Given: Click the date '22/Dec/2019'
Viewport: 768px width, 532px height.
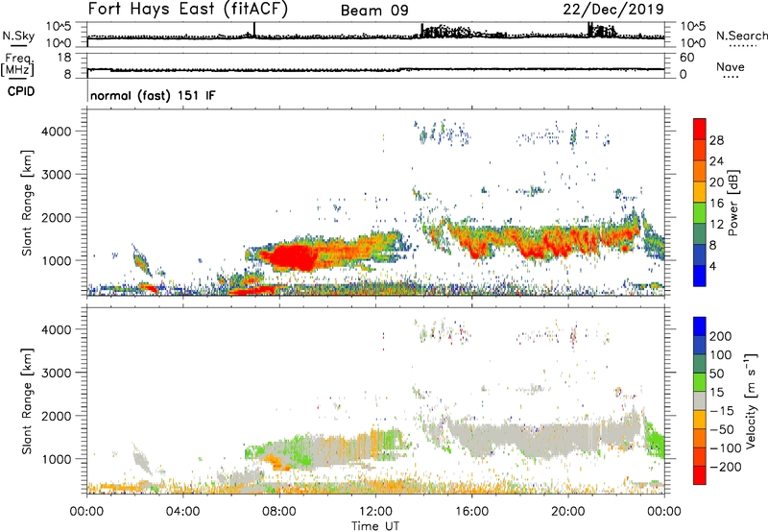Looking at the screenshot, I should pyautogui.click(x=613, y=9).
